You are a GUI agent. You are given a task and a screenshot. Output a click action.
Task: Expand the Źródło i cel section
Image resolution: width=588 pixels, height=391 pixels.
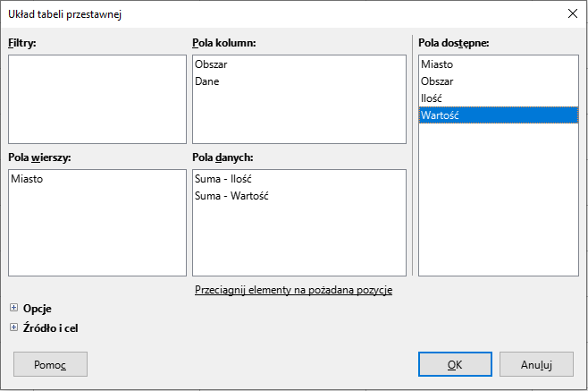click(13, 327)
